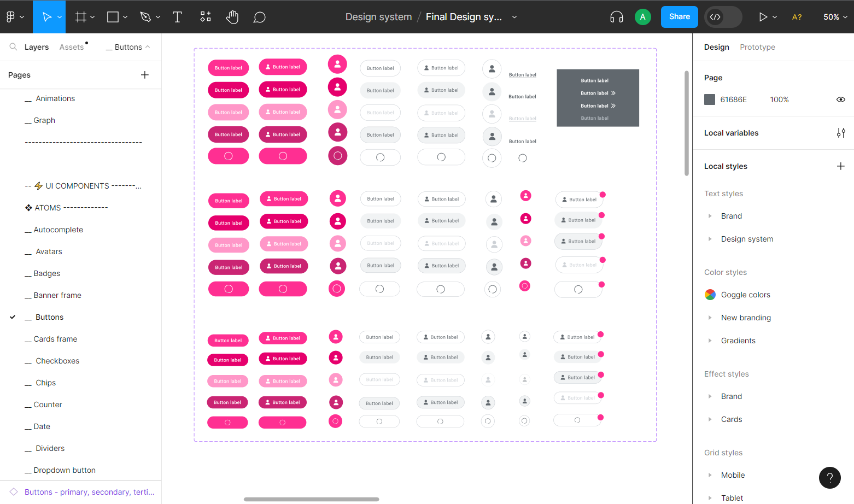Click the page background color swatch
Image resolution: width=854 pixels, height=504 pixels.
pyautogui.click(x=710, y=99)
